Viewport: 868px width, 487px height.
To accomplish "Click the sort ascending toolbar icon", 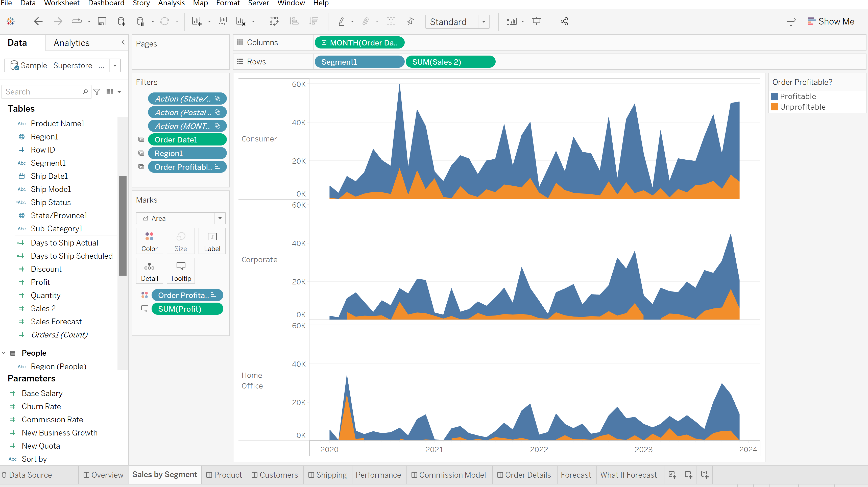I will (294, 21).
